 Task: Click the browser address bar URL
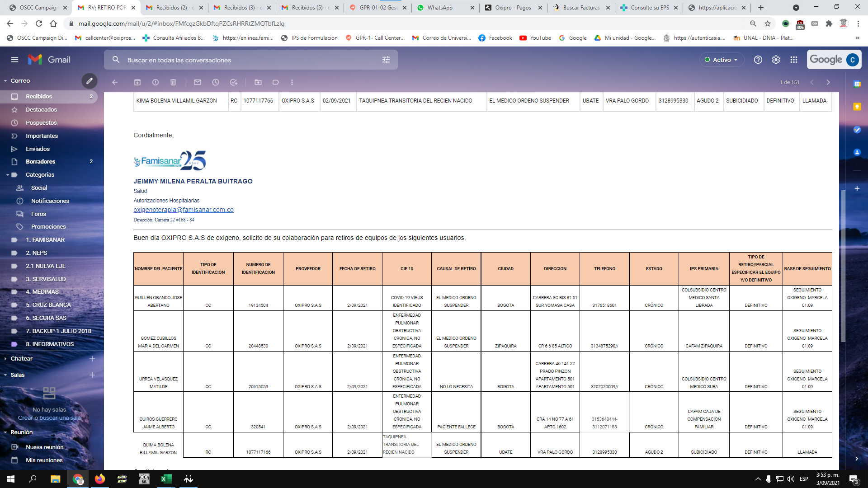point(181,23)
